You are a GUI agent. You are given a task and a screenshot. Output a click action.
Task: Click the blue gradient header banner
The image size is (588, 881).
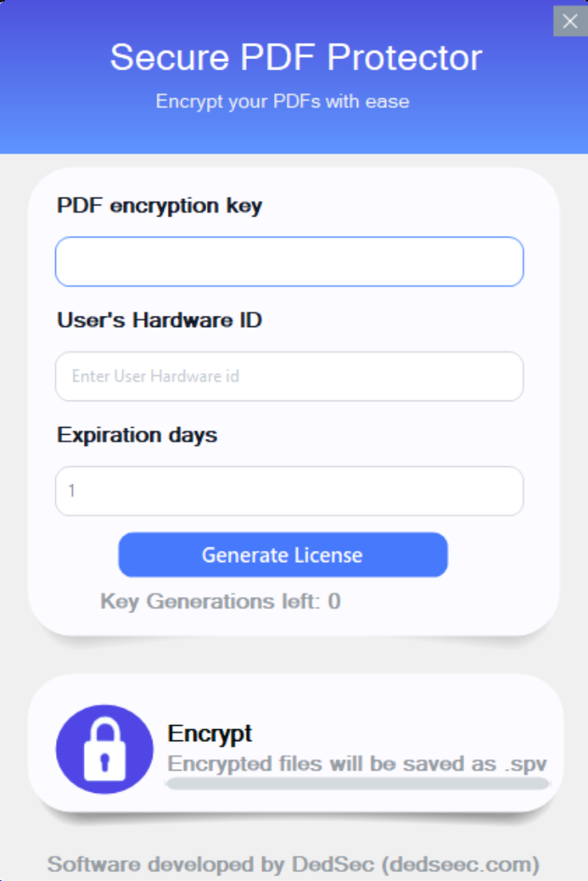click(294, 77)
